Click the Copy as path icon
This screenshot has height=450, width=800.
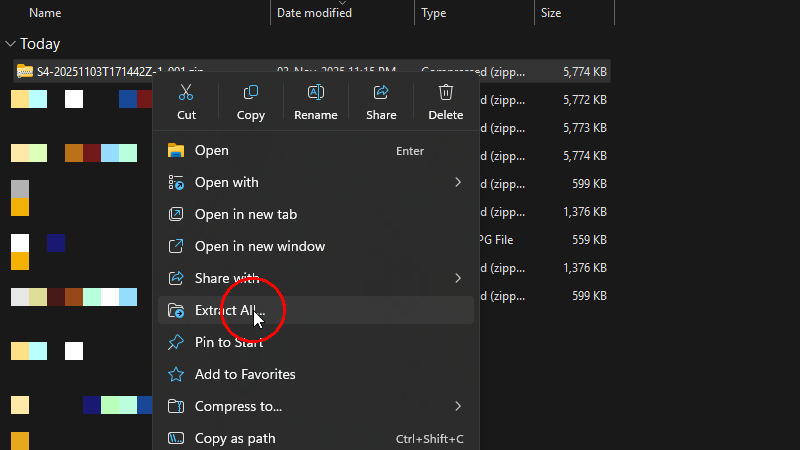coord(176,438)
